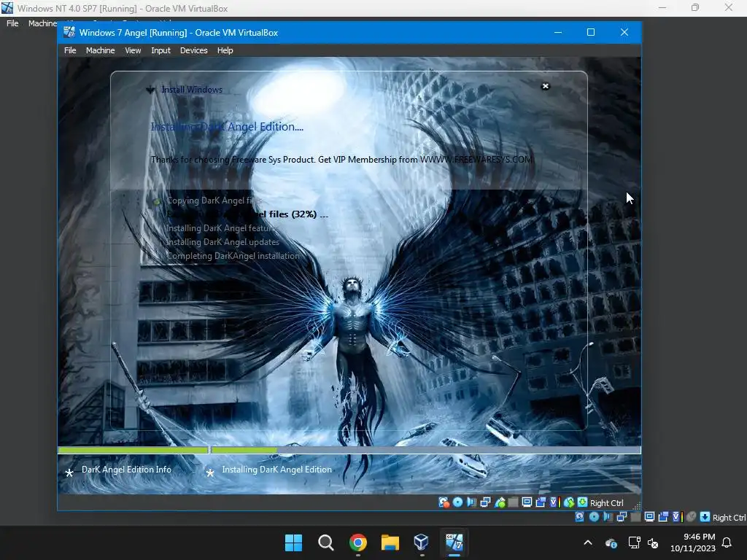
Task: Click "Installing DarK Angel updates" step text
Action: click(222, 242)
